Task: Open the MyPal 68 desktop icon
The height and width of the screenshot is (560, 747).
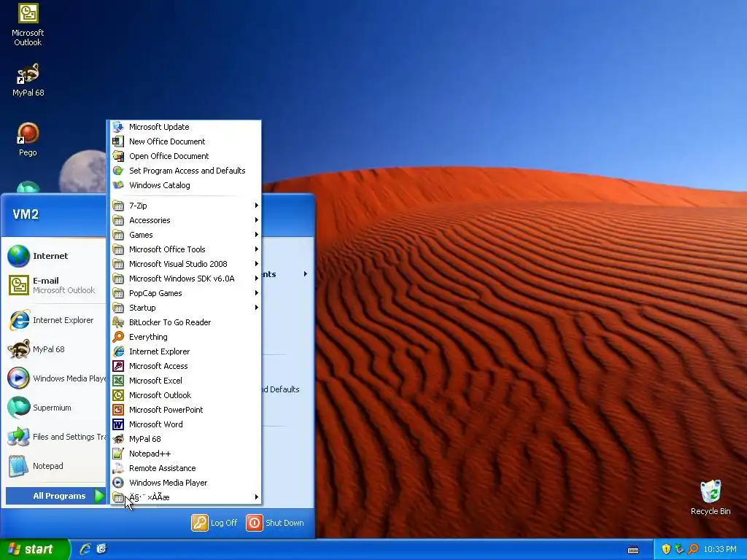Action: pos(28,80)
